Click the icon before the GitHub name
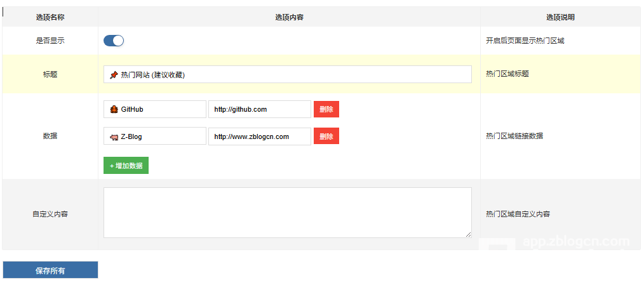Image resolution: width=644 pixels, height=292 pixels. click(x=114, y=109)
